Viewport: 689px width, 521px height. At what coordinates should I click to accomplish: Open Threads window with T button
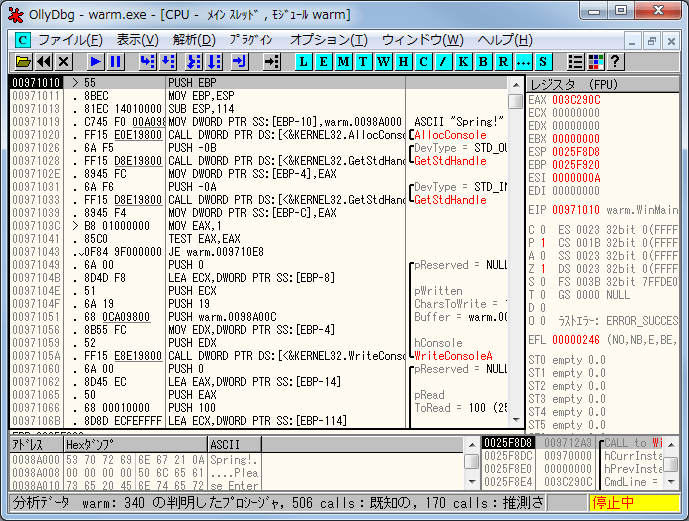(x=363, y=62)
